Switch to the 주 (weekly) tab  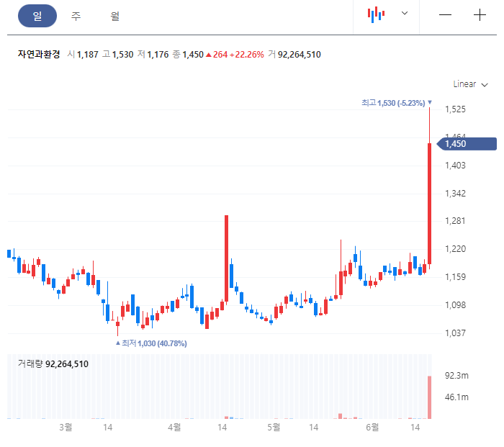(76, 16)
